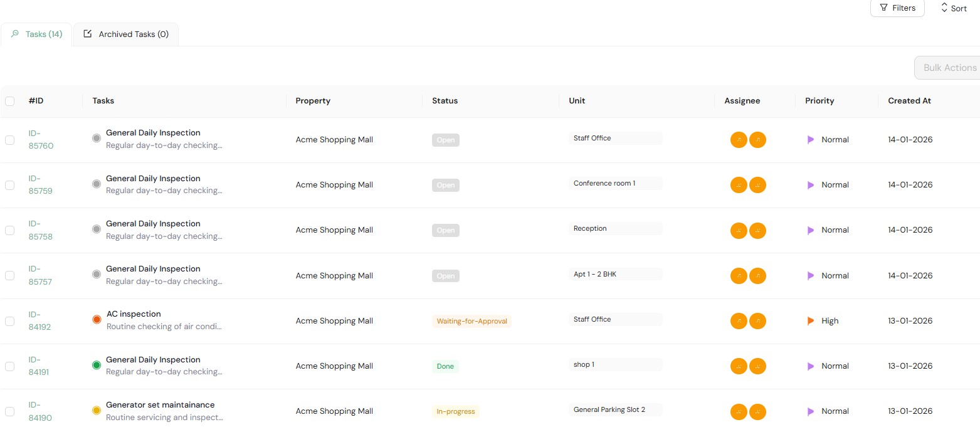980x432 pixels.
Task: Click the shop 1 unit tag
Action: [615, 364]
